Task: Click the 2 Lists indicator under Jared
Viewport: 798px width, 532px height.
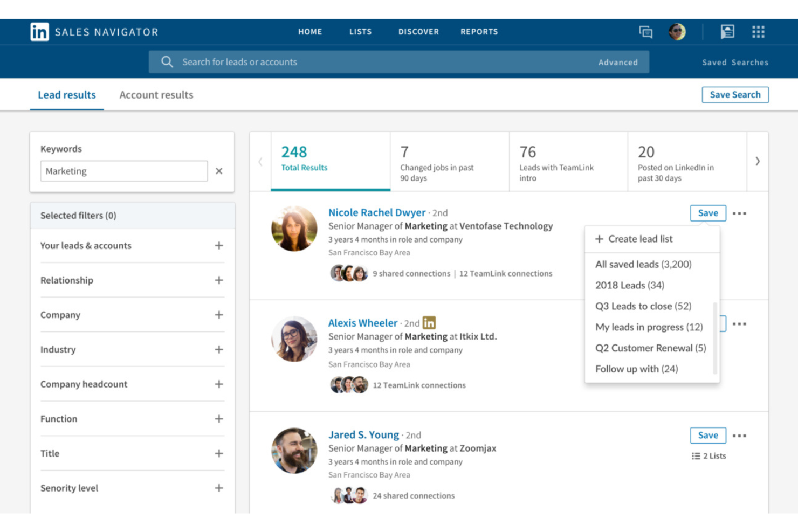Action: [708, 456]
